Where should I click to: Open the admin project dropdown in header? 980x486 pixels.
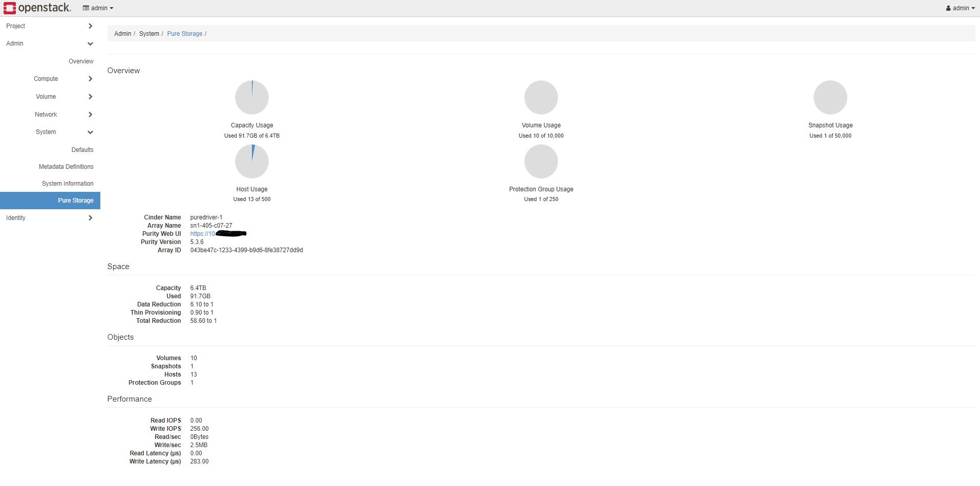point(98,8)
